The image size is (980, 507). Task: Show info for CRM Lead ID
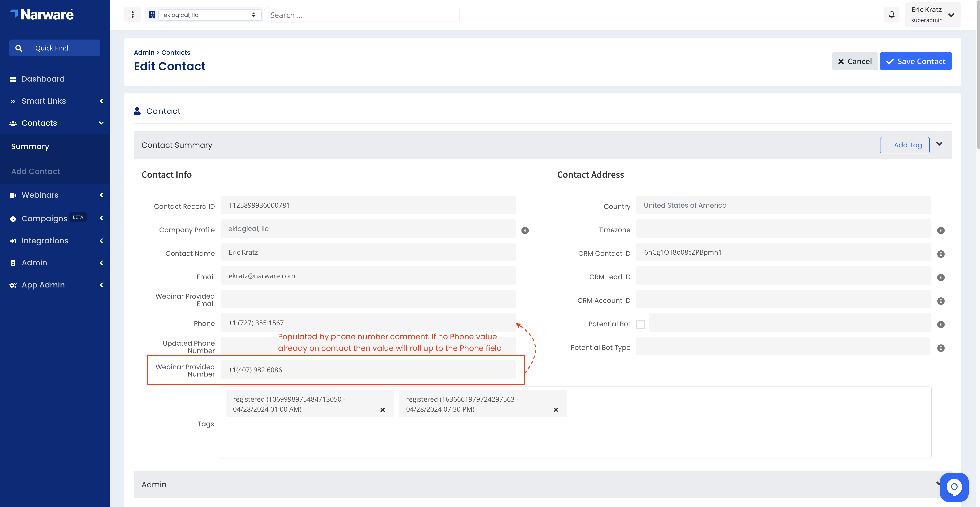tap(941, 277)
